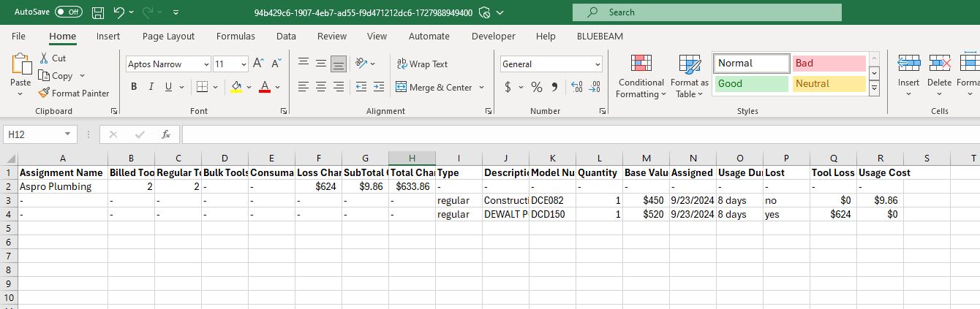
Task: Click Increase Decimal icon
Action: (x=576, y=87)
